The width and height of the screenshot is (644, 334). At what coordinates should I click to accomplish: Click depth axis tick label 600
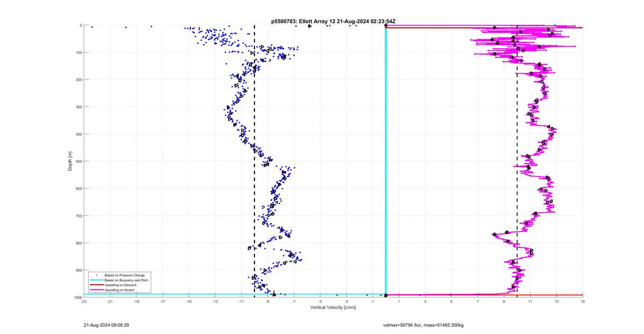[78, 188]
